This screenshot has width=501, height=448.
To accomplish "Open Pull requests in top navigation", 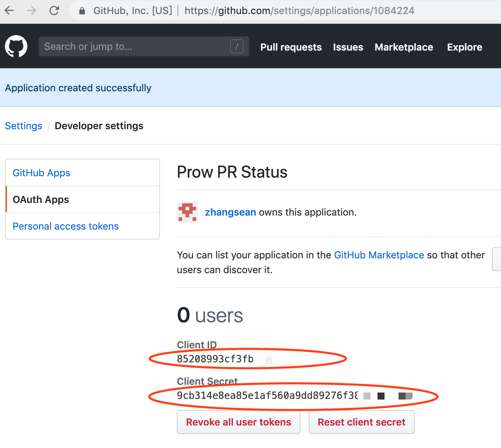I will click(291, 47).
